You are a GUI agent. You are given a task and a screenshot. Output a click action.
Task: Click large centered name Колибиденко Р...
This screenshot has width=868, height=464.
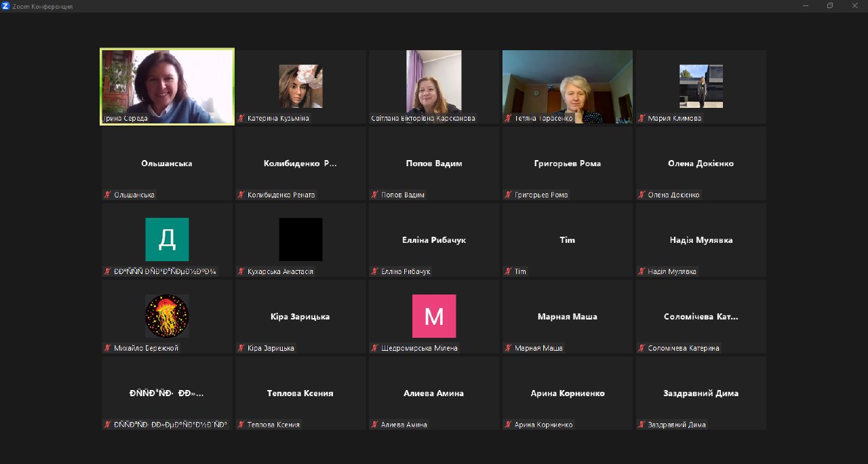[300, 163]
